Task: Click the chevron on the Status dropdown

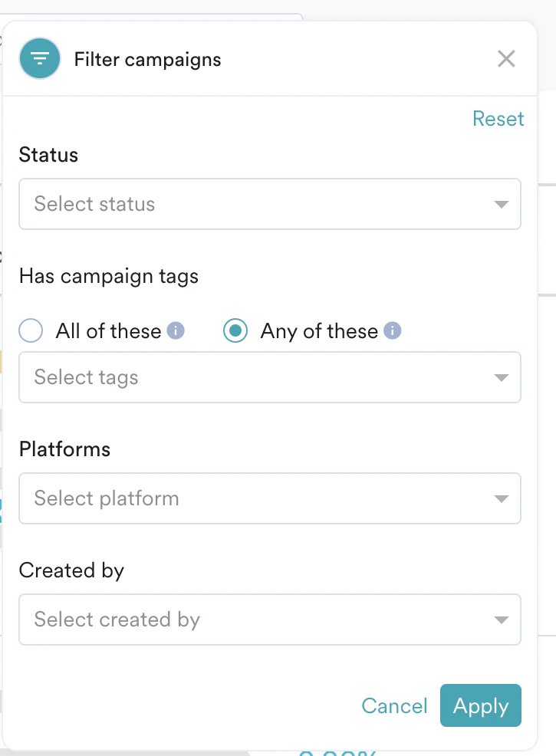Action: point(502,204)
